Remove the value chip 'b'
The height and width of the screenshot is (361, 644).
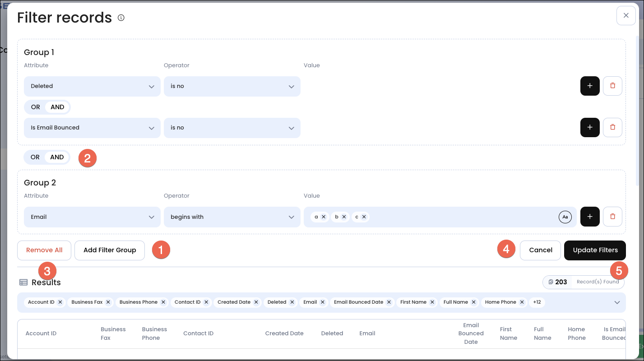[344, 217]
